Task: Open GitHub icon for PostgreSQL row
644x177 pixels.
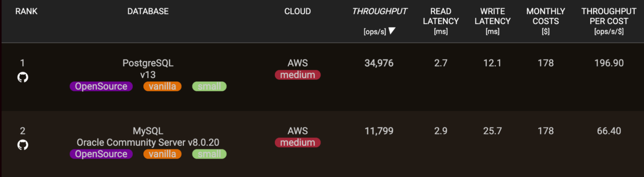Action: pyautogui.click(x=23, y=77)
